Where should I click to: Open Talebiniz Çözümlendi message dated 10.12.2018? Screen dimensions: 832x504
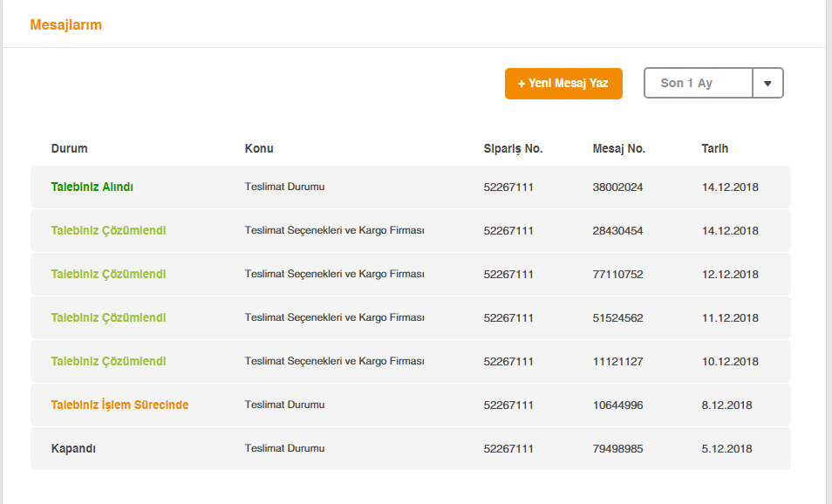tap(108, 361)
